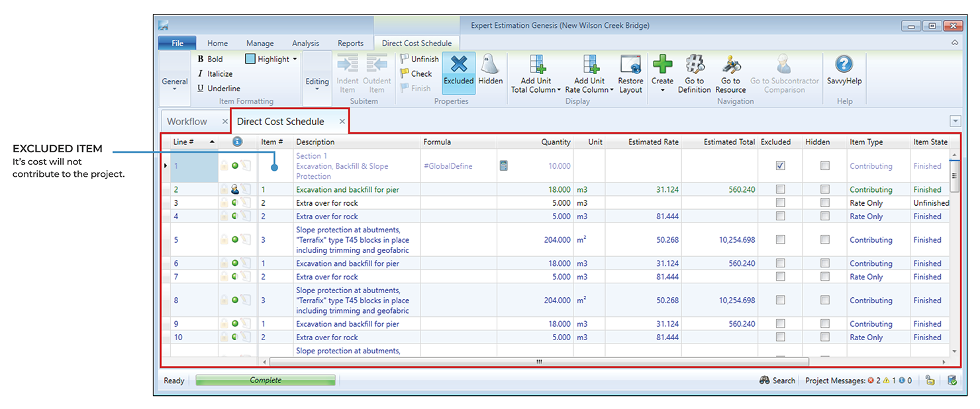Click the Line # column header

(184, 142)
